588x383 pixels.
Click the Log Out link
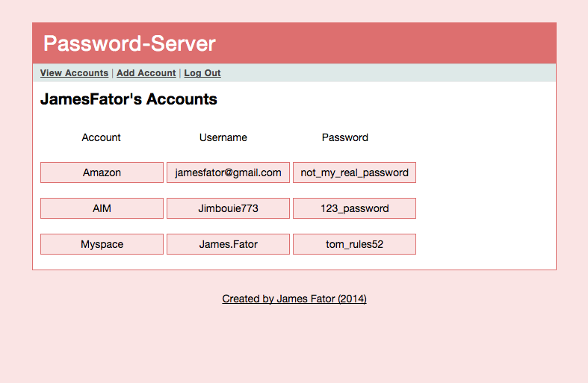point(202,73)
